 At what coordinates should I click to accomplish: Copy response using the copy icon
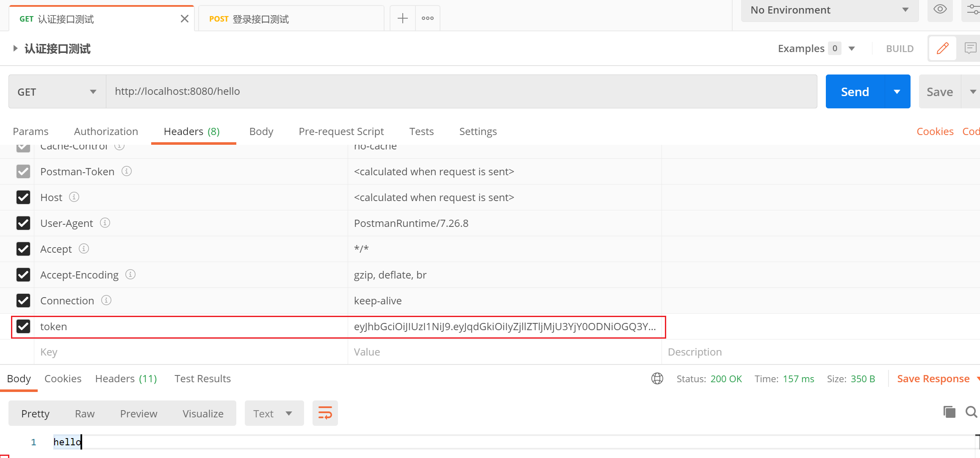tap(949, 411)
